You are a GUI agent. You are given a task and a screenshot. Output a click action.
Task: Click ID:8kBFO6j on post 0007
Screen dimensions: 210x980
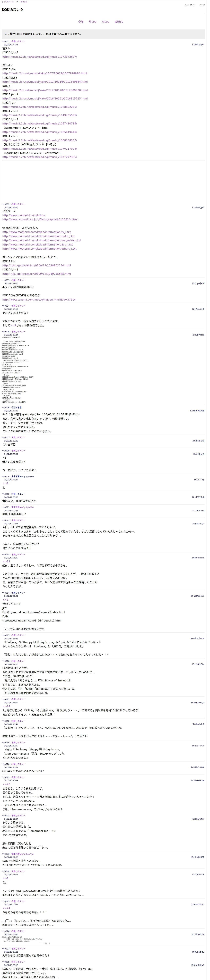[x=198, y=441]
